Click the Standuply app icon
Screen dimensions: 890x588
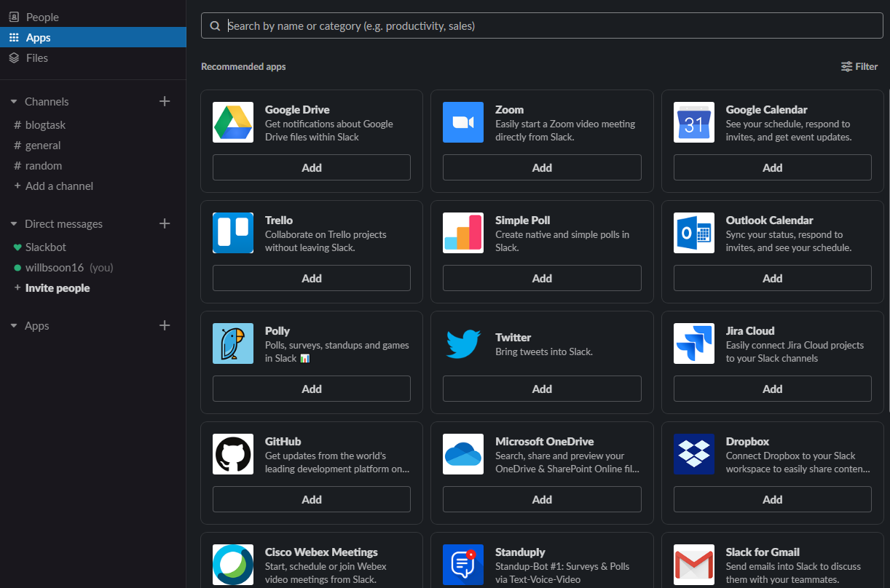pyautogui.click(x=463, y=565)
